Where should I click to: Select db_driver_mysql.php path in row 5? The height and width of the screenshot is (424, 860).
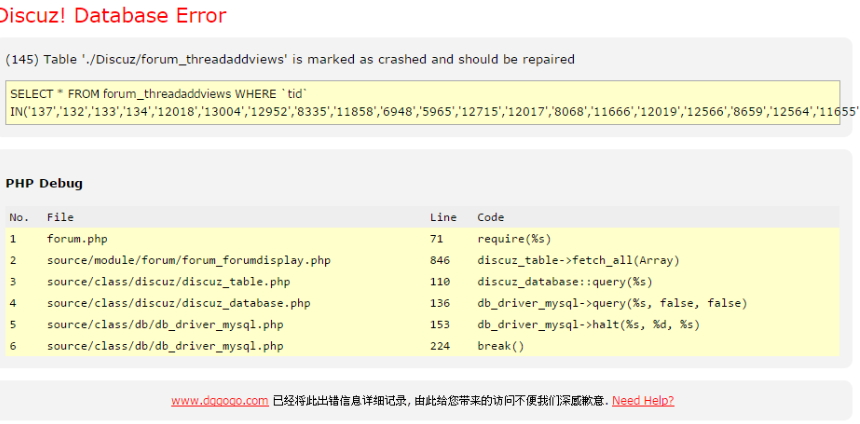(x=165, y=325)
